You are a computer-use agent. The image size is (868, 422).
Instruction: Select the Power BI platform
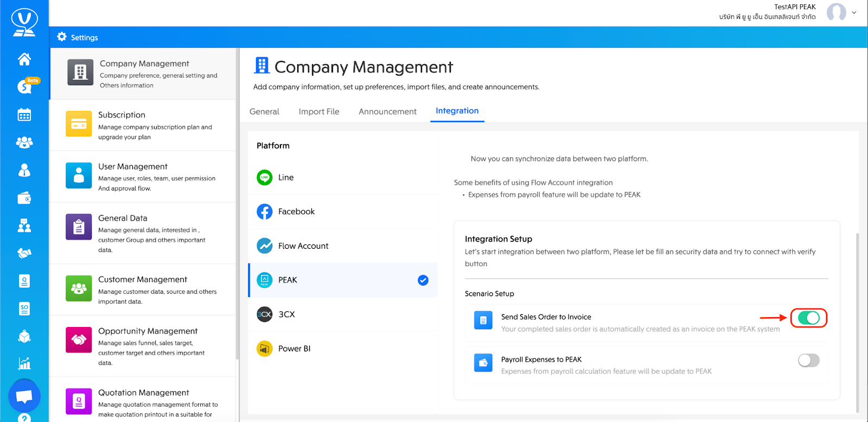[x=343, y=349]
